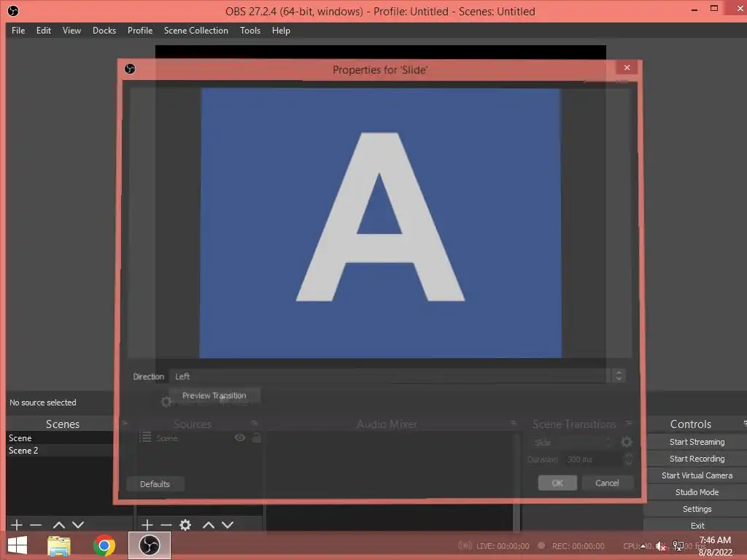Open the Scene Collection menu
747x560 pixels.
196,31
